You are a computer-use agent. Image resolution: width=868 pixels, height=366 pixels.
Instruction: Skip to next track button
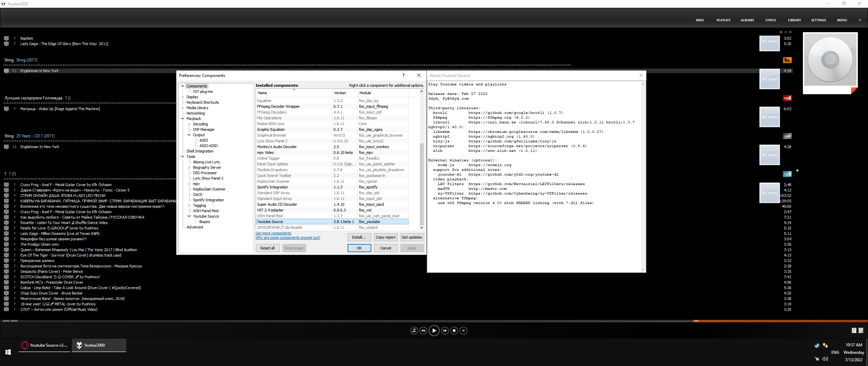(x=445, y=330)
